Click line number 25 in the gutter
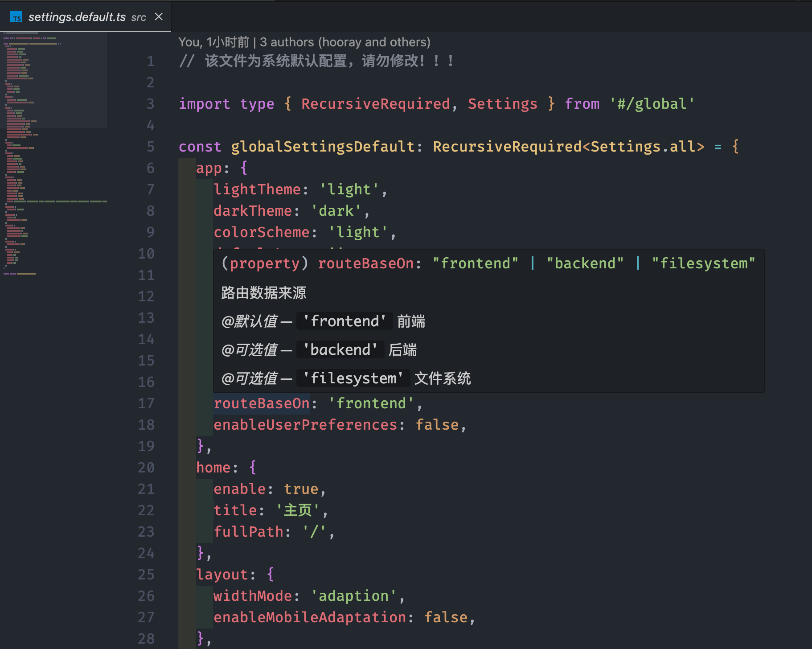This screenshot has width=812, height=649. pyautogui.click(x=146, y=575)
